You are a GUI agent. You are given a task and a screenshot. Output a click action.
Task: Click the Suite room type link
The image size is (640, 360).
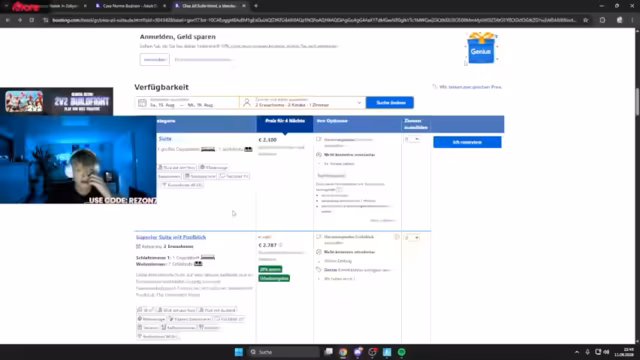pos(165,139)
